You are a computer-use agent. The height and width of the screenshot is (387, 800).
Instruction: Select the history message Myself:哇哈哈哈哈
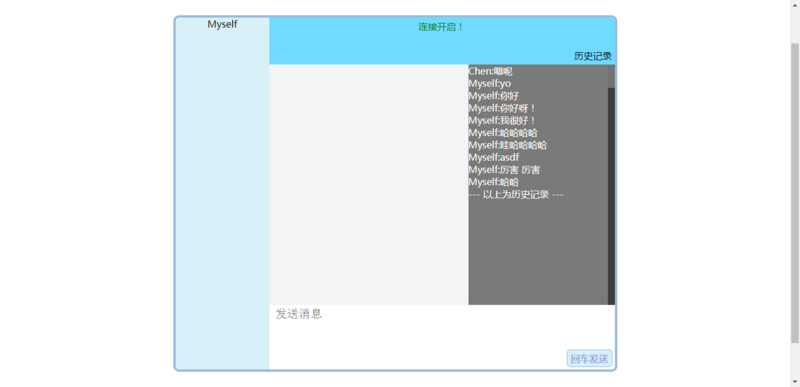point(508,145)
